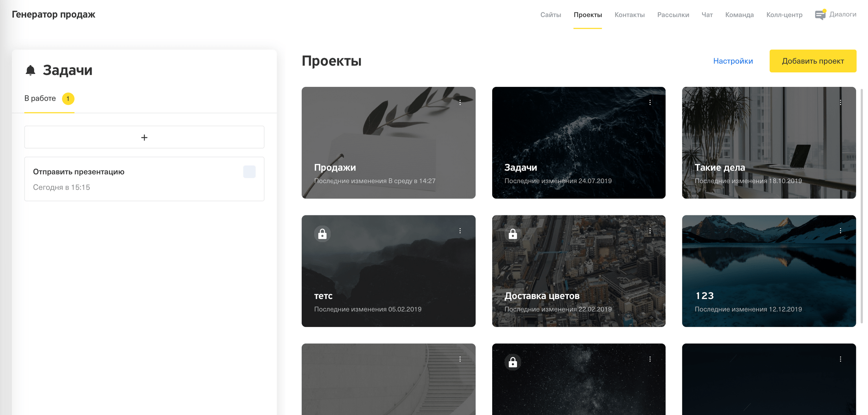Screen dimensions: 868x415
Task: Click Последние изменения 24.07.2019 text
Action: [x=558, y=181]
